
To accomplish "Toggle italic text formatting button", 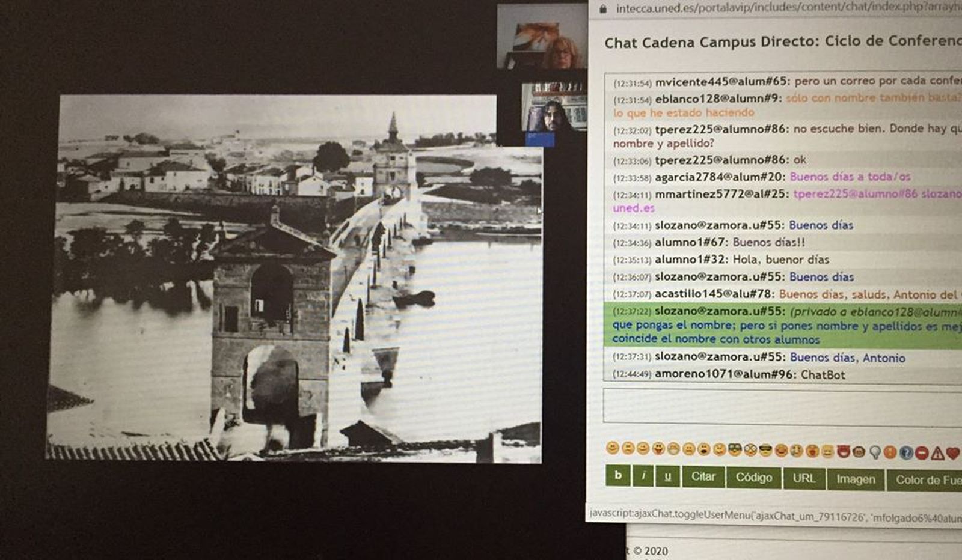I will click(643, 476).
